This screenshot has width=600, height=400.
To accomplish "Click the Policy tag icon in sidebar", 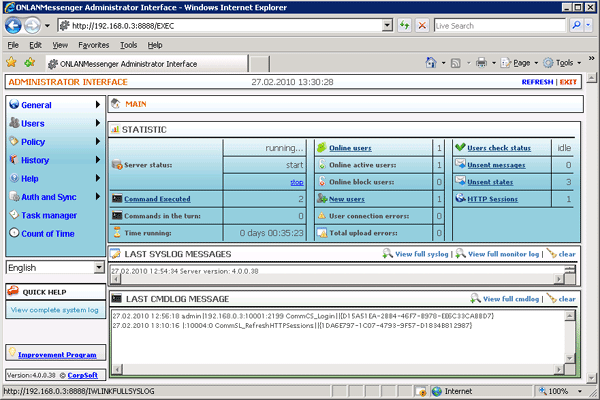I will pos(14,141).
